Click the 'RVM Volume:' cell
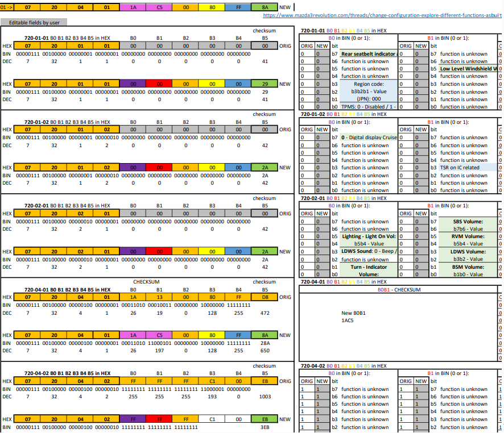 click(x=468, y=236)
